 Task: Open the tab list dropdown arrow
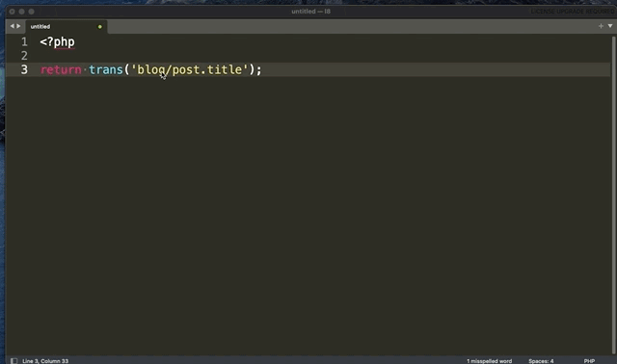[610, 26]
